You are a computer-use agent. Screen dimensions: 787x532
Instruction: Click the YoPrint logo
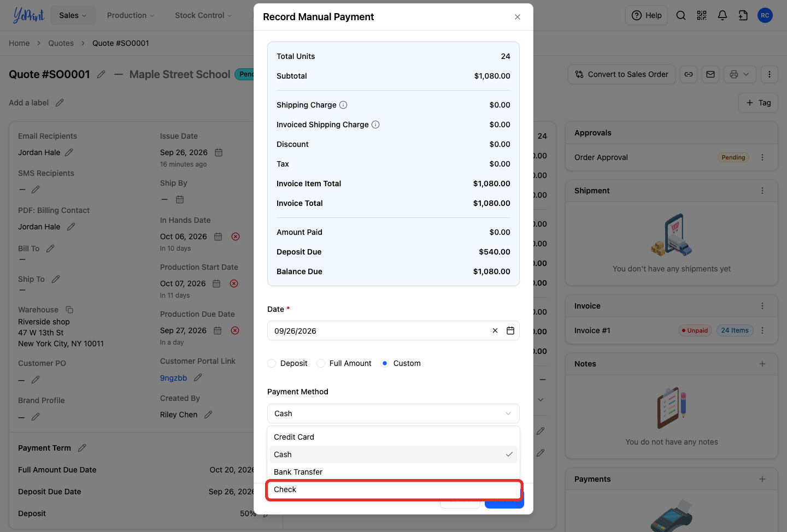pos(28,15)
